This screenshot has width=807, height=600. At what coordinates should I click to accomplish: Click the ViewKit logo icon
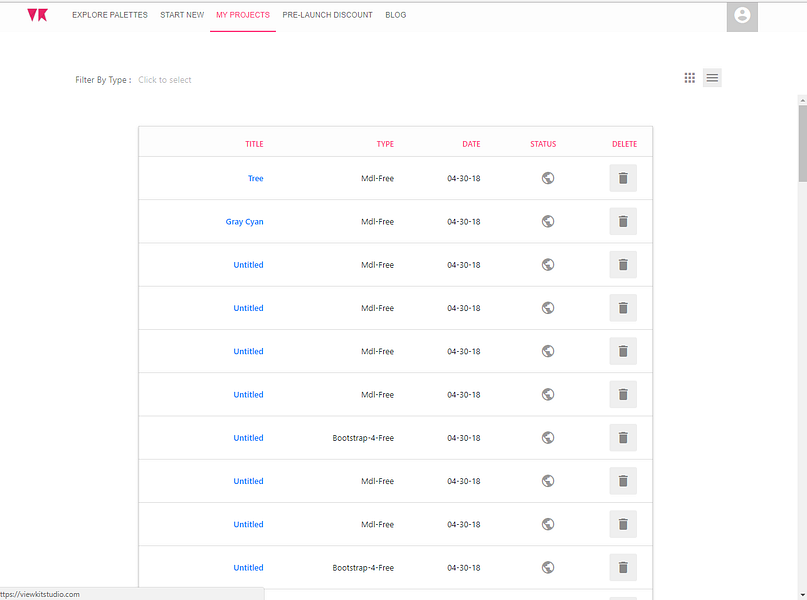[x=37, y=15]
